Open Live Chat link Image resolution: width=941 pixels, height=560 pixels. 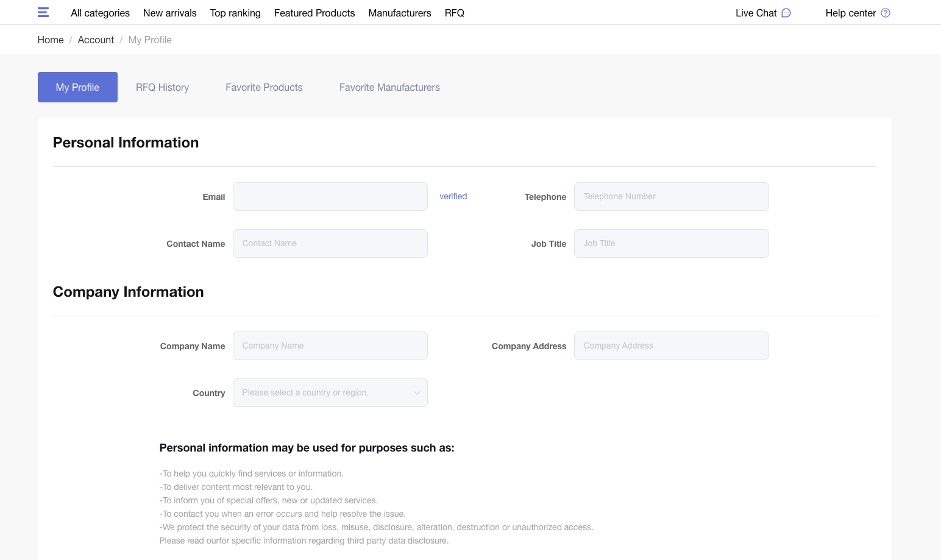coord(756,13)
